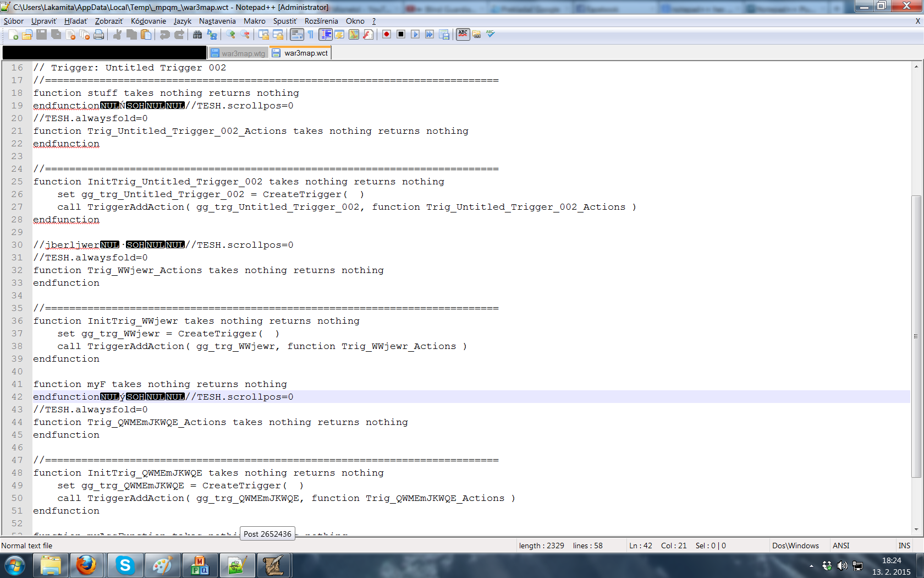
Task: Toggle the Word wrap toolbar button
Action: [x=296, y=35]
